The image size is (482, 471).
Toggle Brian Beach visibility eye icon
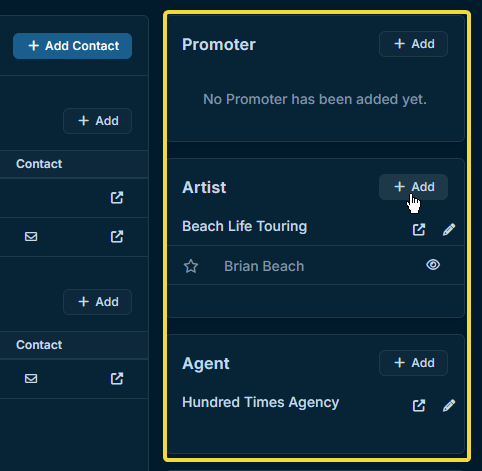coord(433,265)
